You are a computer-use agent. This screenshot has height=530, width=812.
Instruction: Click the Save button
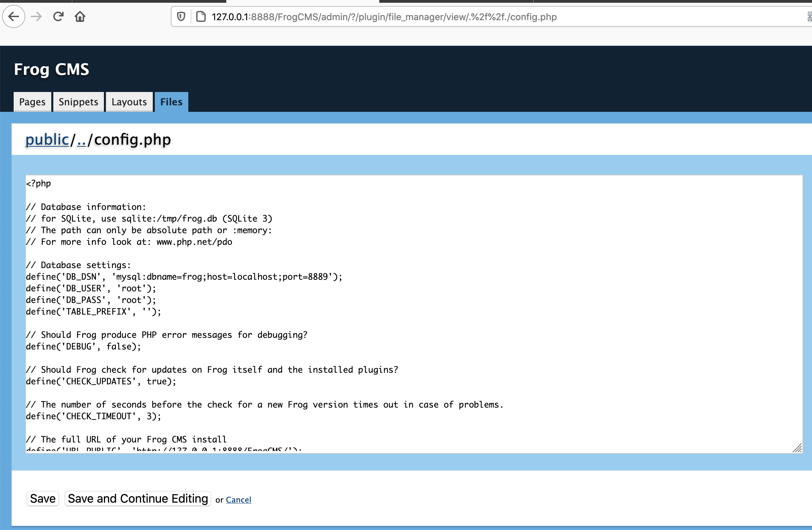tap(43, 499)
